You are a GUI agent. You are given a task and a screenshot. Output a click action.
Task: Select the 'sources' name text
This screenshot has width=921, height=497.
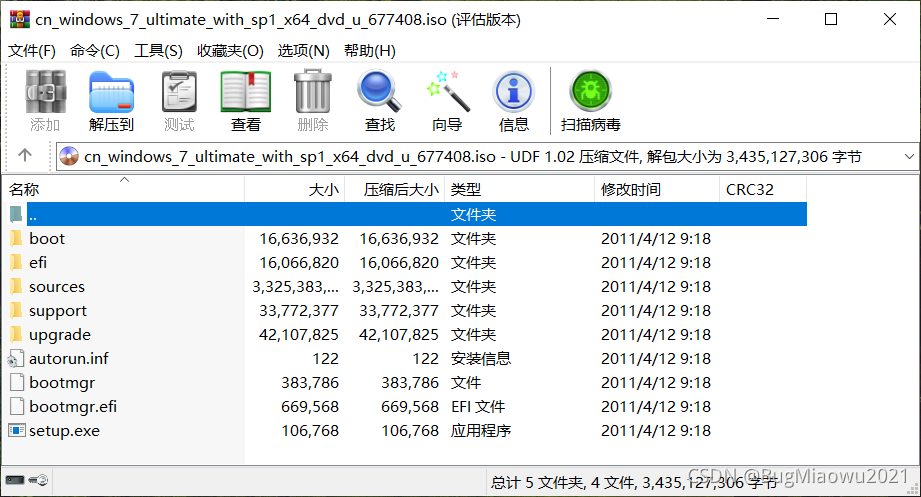pyautogui.click(x=57, y=287)
